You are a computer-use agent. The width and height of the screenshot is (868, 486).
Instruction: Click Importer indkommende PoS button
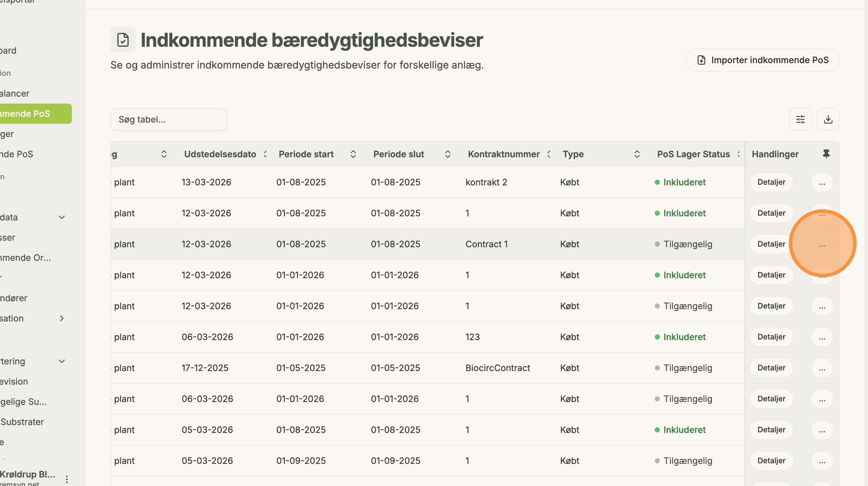(x=762, y=60)
